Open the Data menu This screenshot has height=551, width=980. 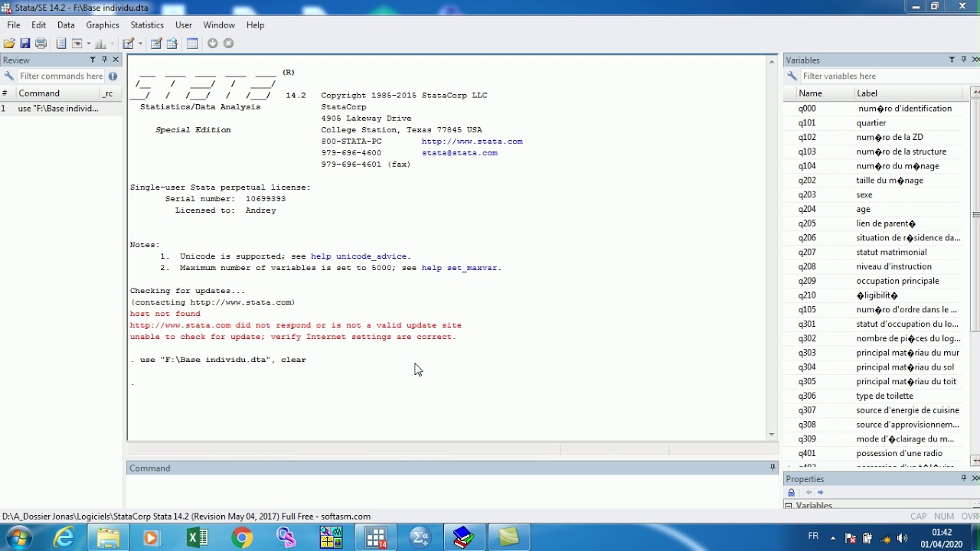(66, 25)
